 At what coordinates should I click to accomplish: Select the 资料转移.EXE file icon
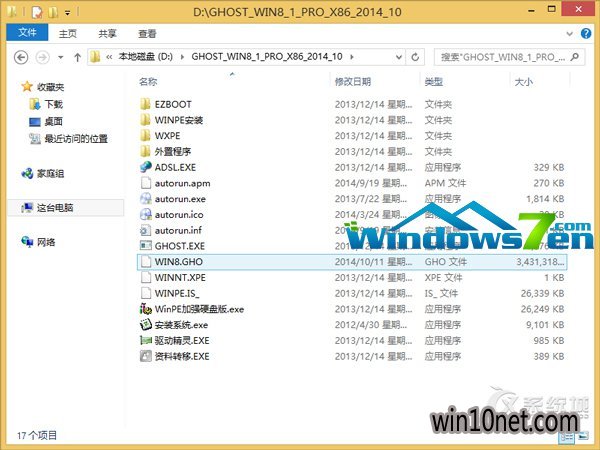146,356
